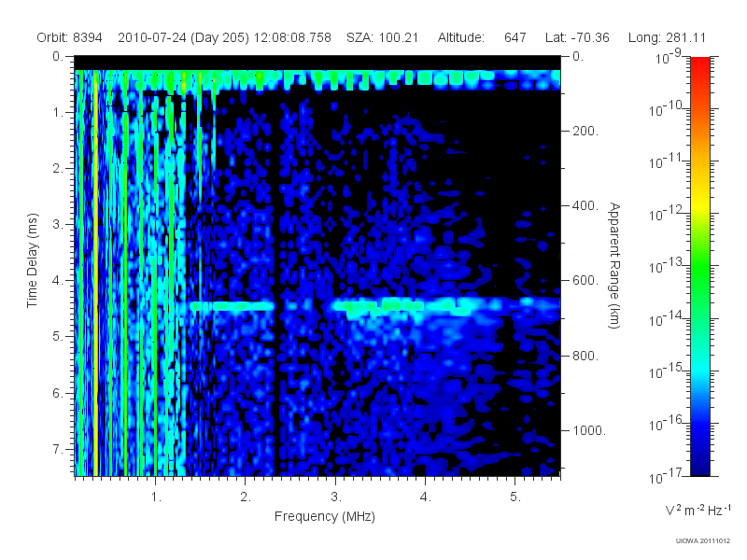The image size is (747, 560).
Task: Click the Time Delay (ms) axis title
Action: coord(32,260)
